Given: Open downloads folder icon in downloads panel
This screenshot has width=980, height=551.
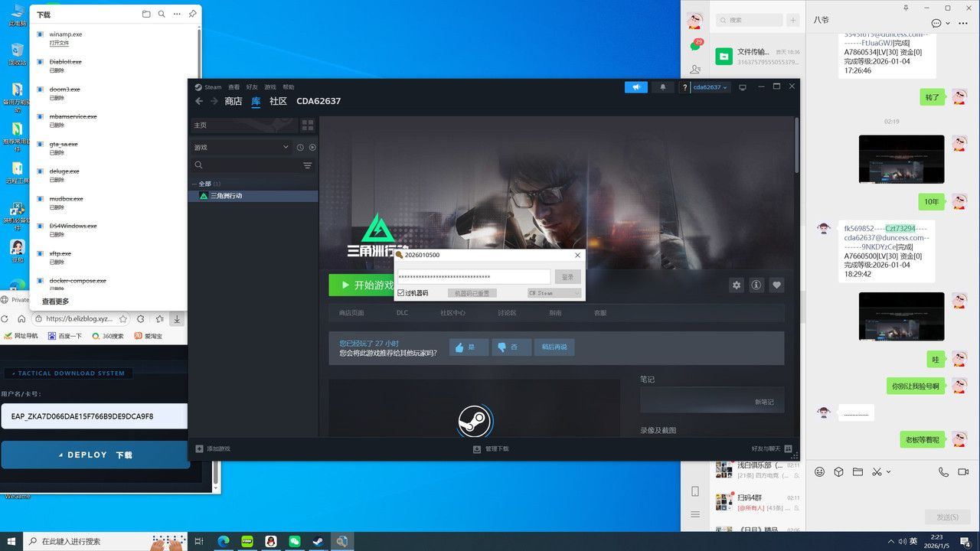Looking at the screenshot, I should pos(146,14).
